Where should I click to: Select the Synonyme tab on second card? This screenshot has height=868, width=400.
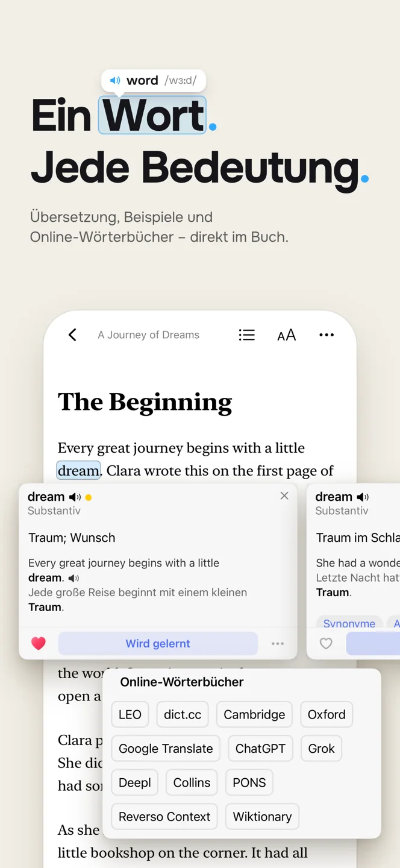(x=349, y=623)
